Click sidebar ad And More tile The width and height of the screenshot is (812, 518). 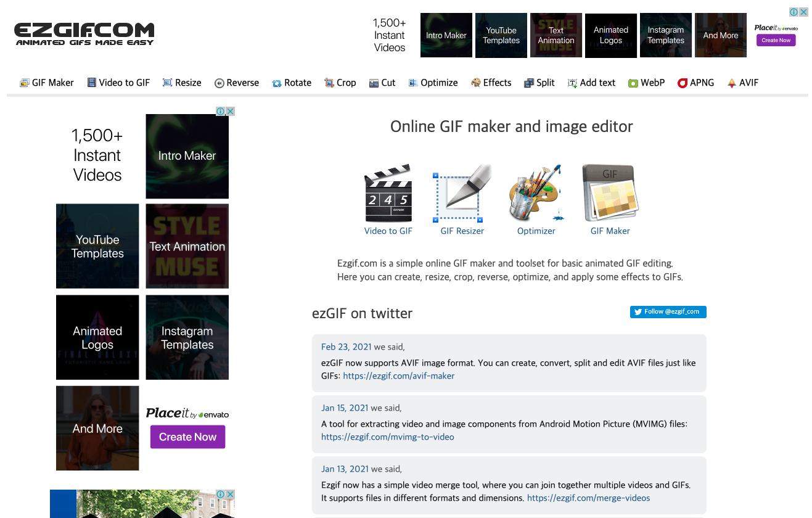(x=97, y=428)
